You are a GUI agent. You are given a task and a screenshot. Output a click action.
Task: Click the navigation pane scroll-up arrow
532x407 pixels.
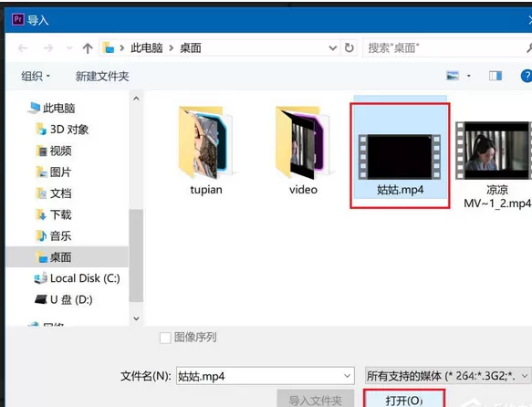136,99
